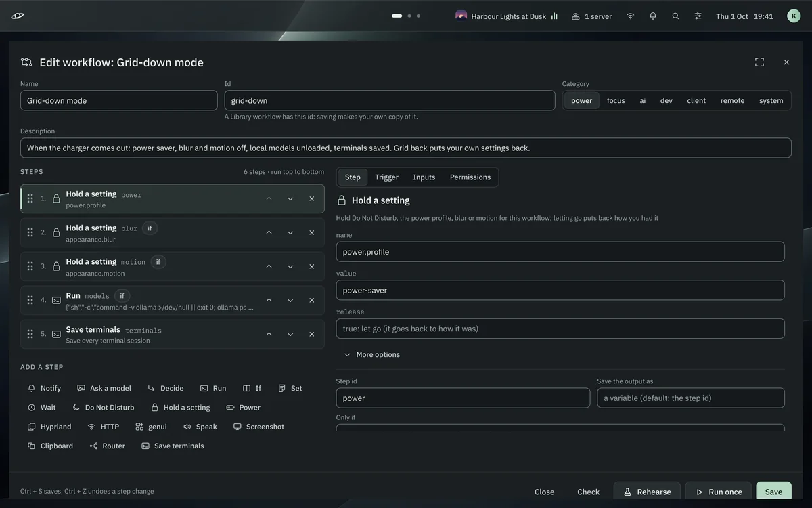Move the power.profile step down

290,198
